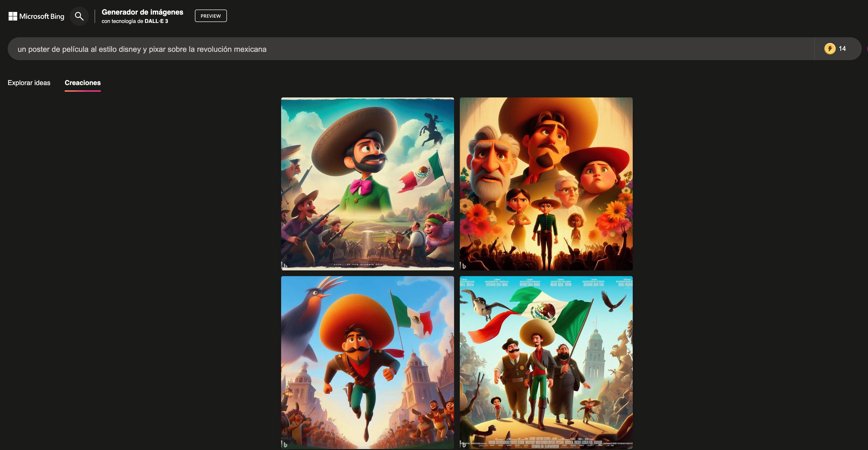Click the boost count number 14

pyautogui.click(x=842, y=48)
